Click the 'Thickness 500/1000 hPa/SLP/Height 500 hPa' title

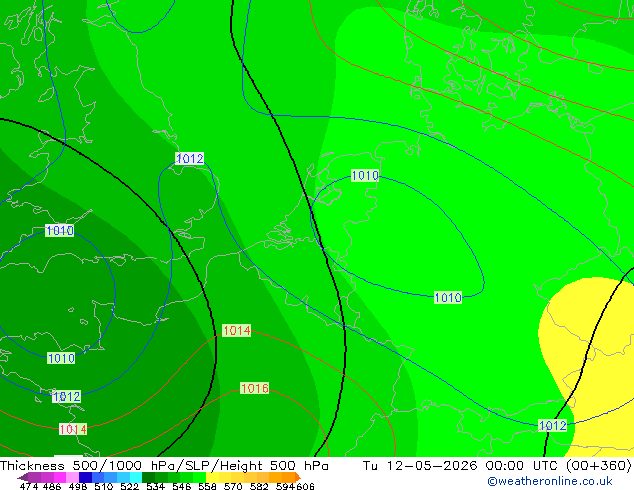pos(164,465)
